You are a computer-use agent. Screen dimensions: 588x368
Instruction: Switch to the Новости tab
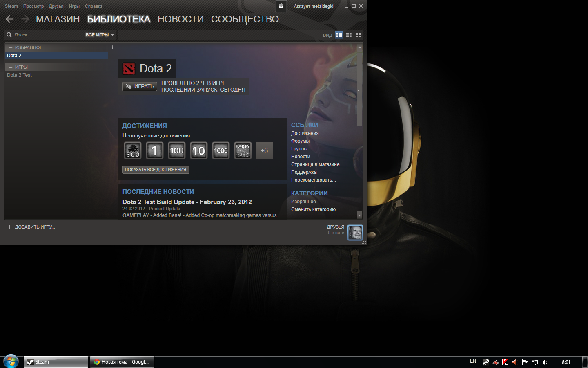click(180, 19)
